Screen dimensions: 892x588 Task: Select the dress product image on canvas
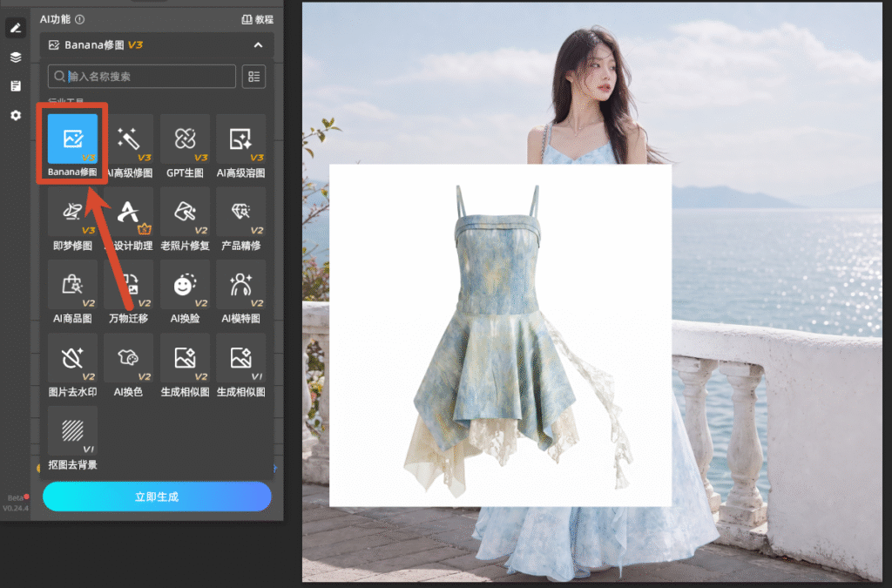tap(501, 335)
